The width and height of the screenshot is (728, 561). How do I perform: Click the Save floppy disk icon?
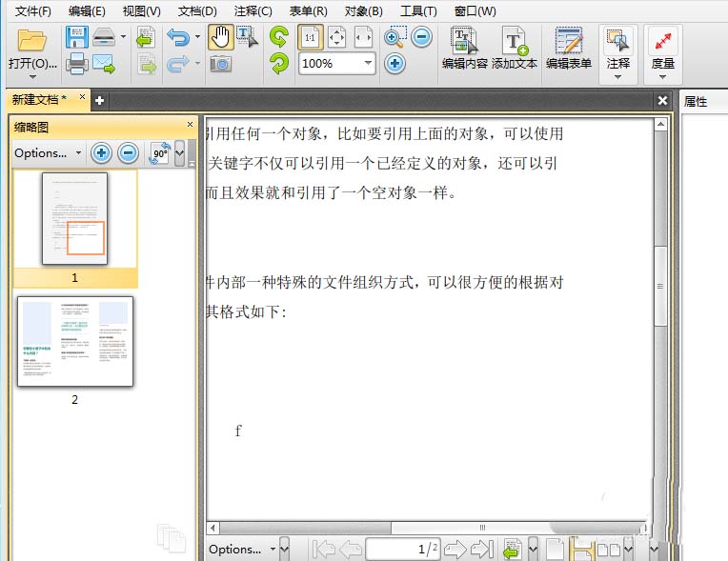[x=77, y=37]
